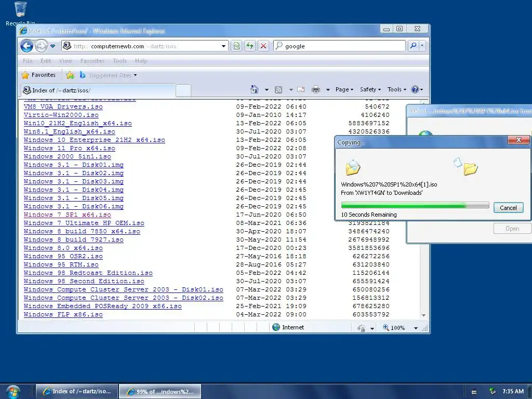This screenshot has height=399, width=532.
Task: Click the page scrollbar down arrow
Action: [424, 315]
